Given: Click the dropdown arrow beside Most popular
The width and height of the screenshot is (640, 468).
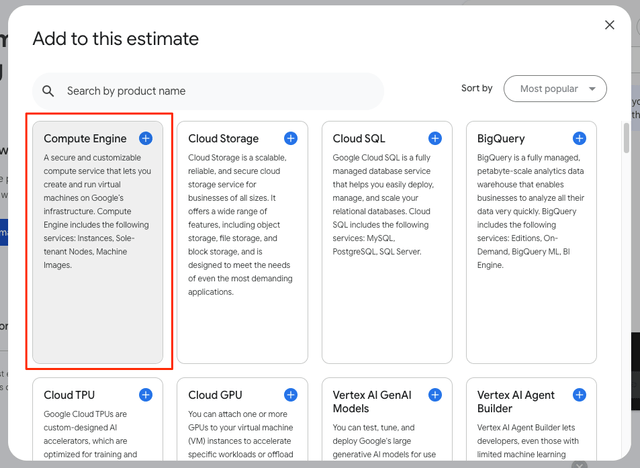Looking at the screenshot, I should 593,89.
